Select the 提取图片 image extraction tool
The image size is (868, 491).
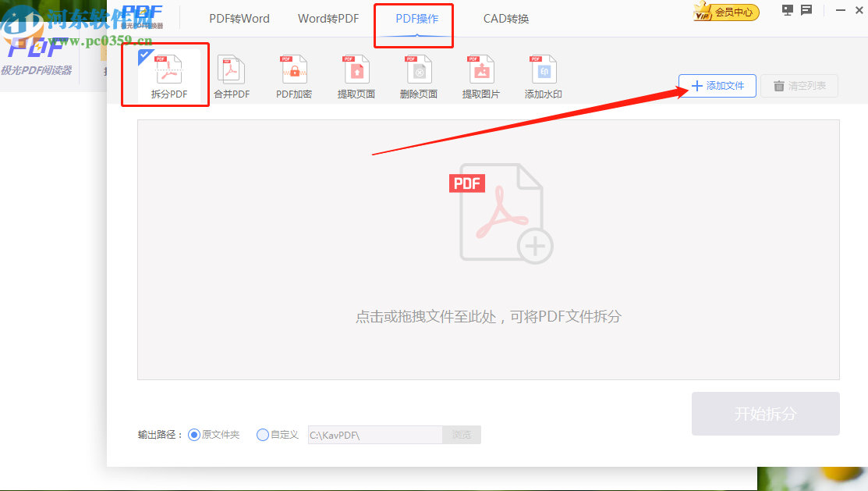pyautogui.click(x=480, y=74)
